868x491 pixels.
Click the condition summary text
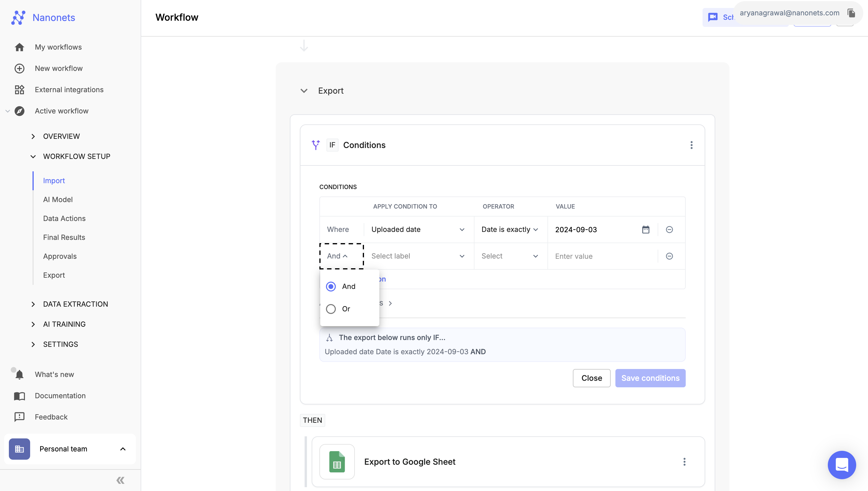405,352
